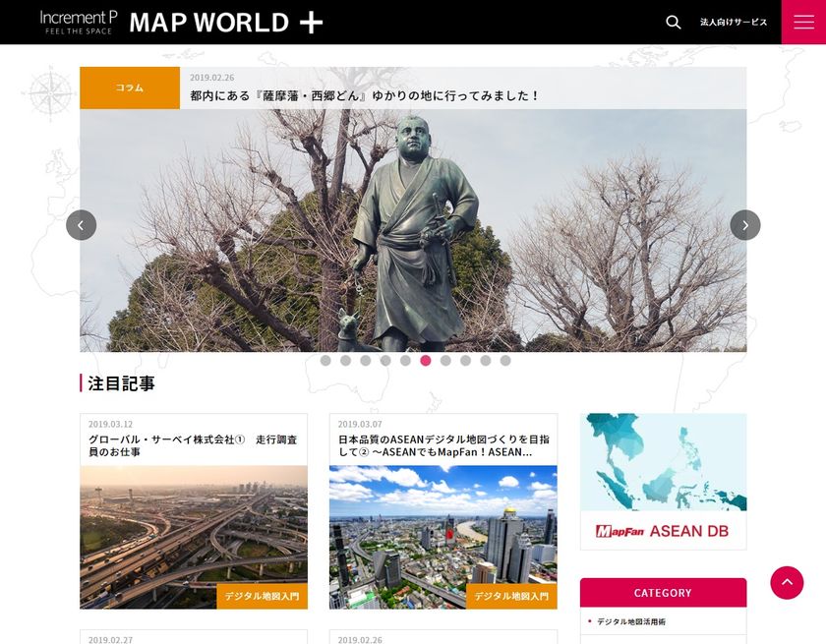The image size is (826, 644).
Task: Open the pink hamburger navigation menu
Action: tap(803, 22)
